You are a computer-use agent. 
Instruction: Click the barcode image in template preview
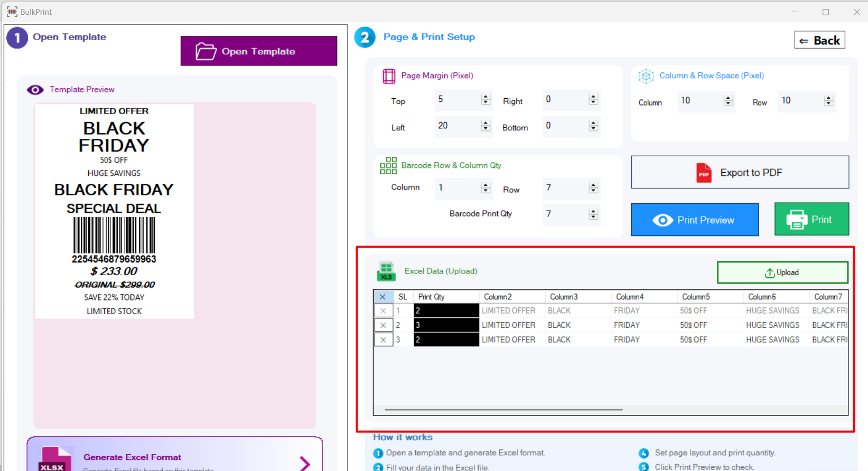(114, 235)
